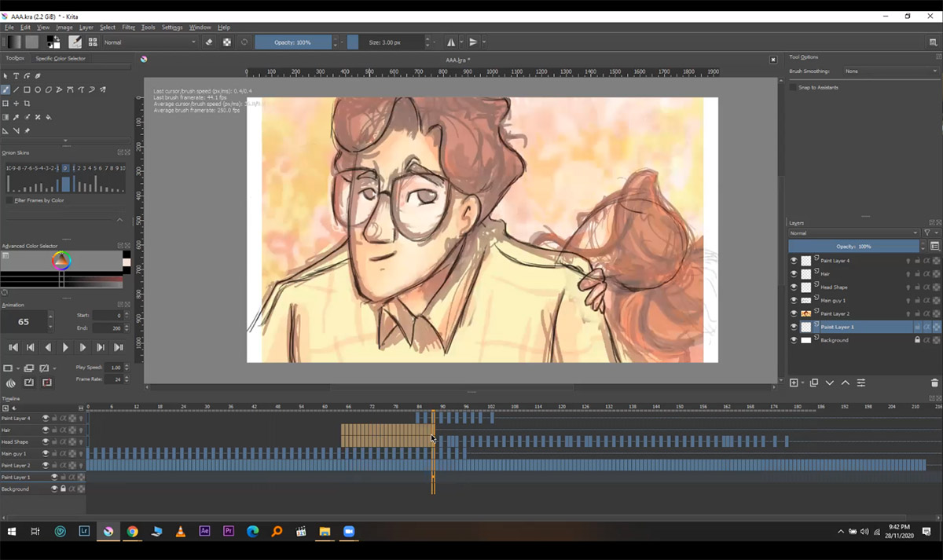Switch to Specific Color Selector tab
This screenshot has height=560, width=943.
click(61, 58)
